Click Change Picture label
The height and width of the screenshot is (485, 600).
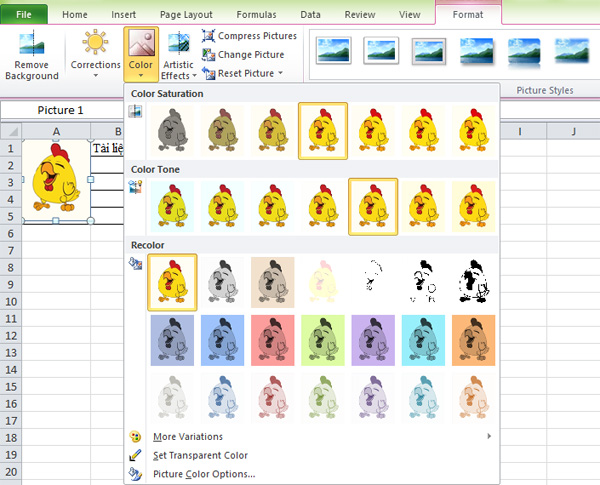tap(251, 54)
